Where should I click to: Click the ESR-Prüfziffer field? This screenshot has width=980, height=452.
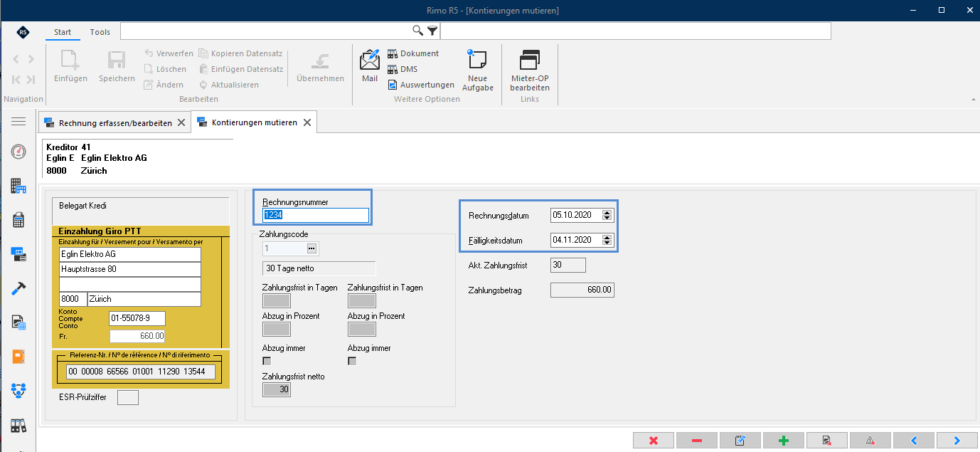click(x=128, y=397)
